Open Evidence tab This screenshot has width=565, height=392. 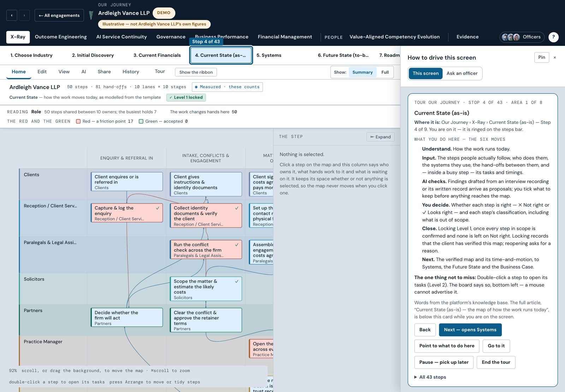[467, 37]
